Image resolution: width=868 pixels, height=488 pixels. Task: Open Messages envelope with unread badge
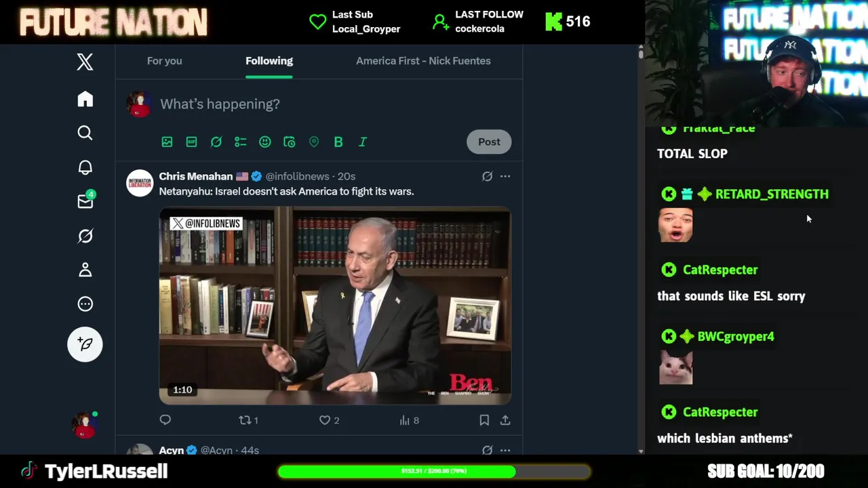[x=85, y=201]
